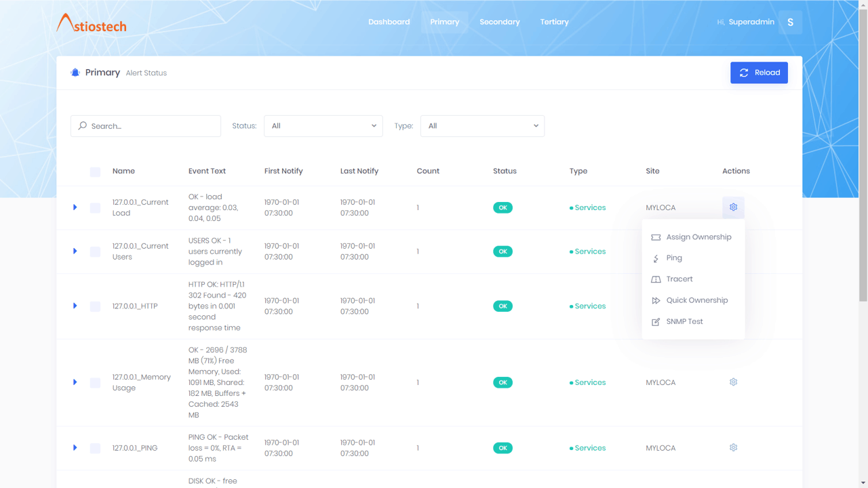Click the Reload button
Screen dimensions: 868x488
pyautogui.click(x=759, y=73)
